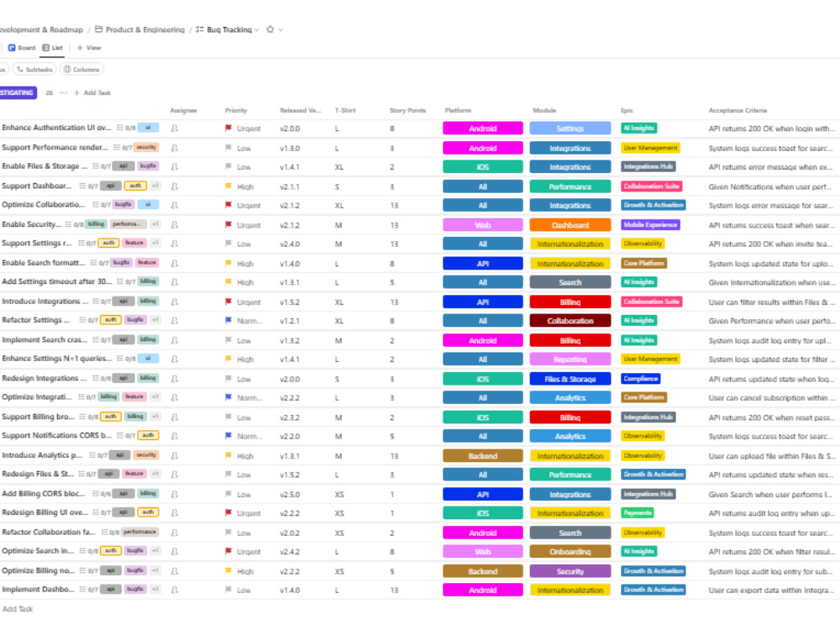Image resolution: width=840 pixels, height=630 pixels.
Task: Expand +1 tags on Enable Security row
Action: click(155, 224)
